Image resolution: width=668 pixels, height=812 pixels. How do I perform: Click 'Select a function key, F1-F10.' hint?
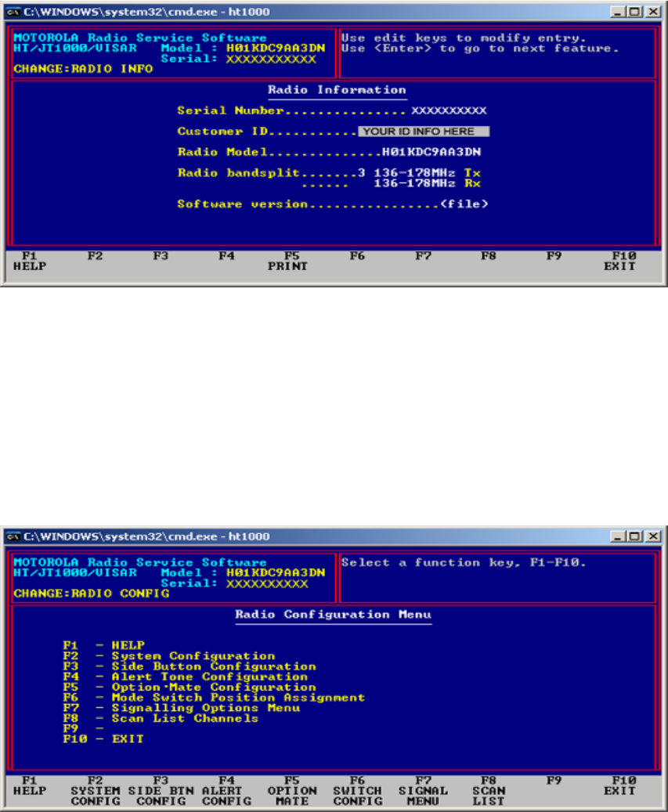464,562
